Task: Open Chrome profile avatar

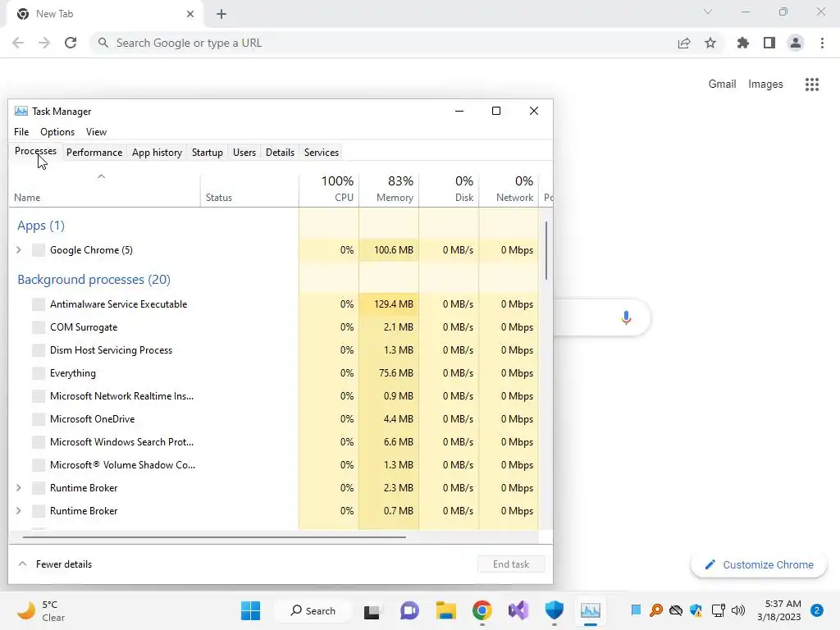Action: (x=796, y=43)
